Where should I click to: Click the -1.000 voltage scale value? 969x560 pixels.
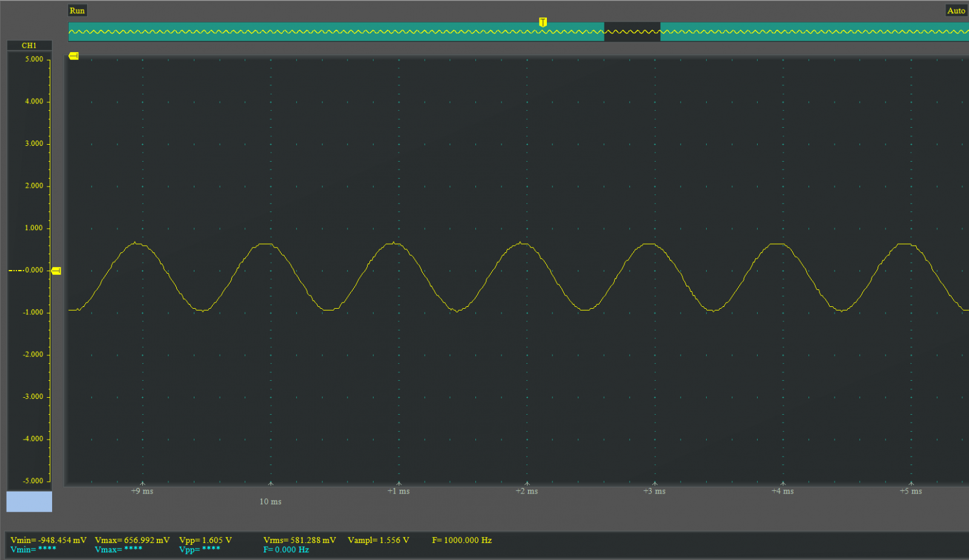click(x=33, y=312)
